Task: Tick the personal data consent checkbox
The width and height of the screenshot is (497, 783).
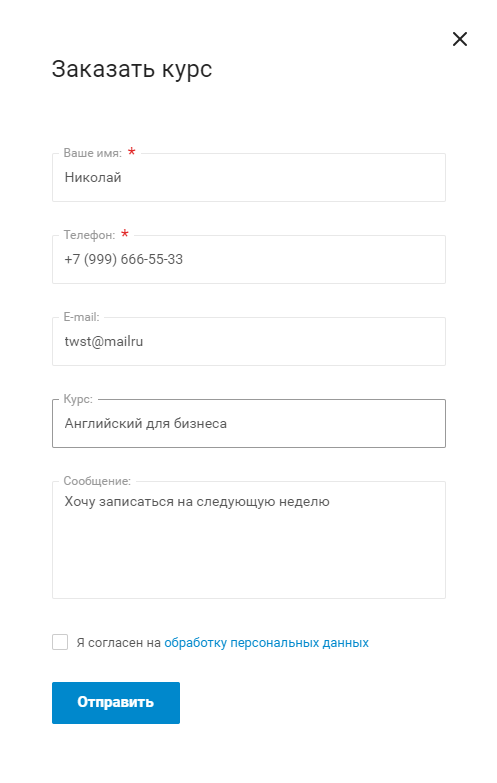Action: [60, 642]
